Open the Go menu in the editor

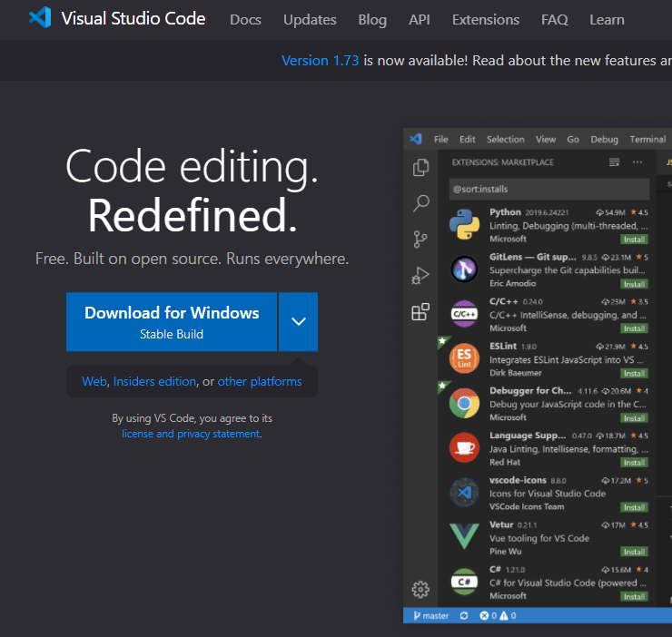coord(573,139)
